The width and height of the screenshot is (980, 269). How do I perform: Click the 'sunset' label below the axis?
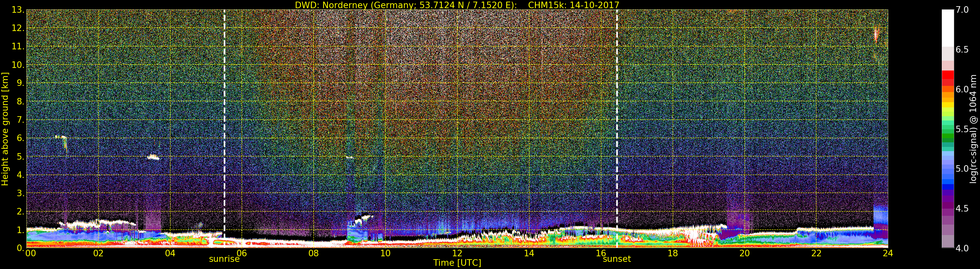click(x=617, y=259)
